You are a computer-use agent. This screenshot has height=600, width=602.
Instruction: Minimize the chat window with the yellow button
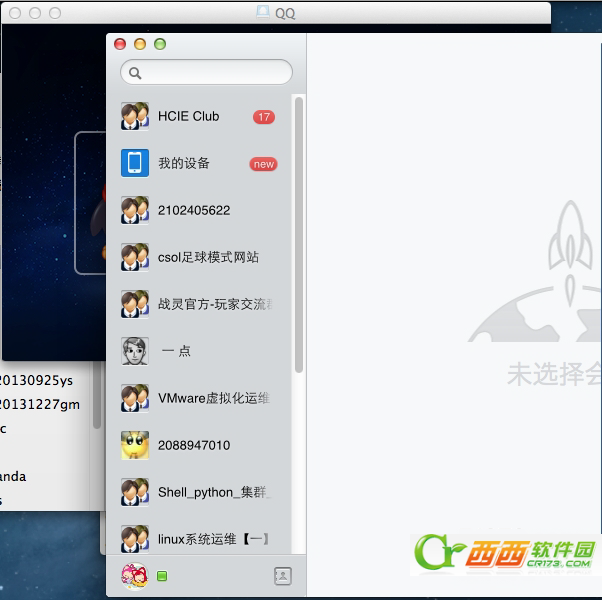140,44
